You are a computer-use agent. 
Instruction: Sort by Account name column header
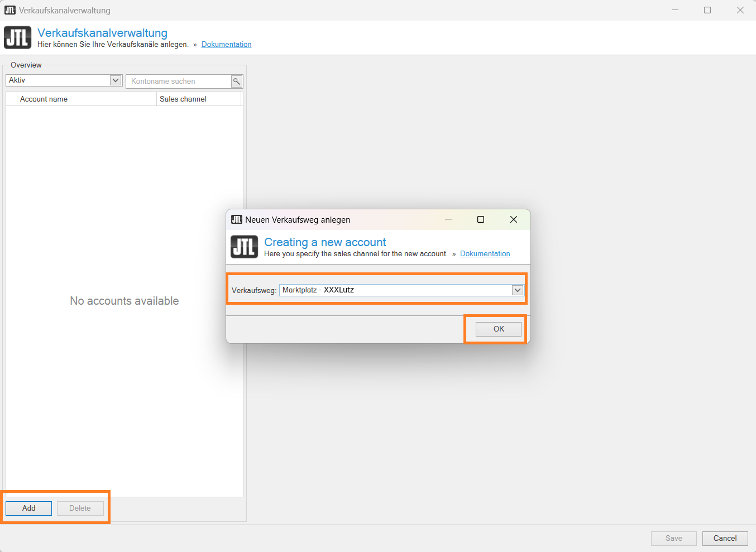pos(87,99)
